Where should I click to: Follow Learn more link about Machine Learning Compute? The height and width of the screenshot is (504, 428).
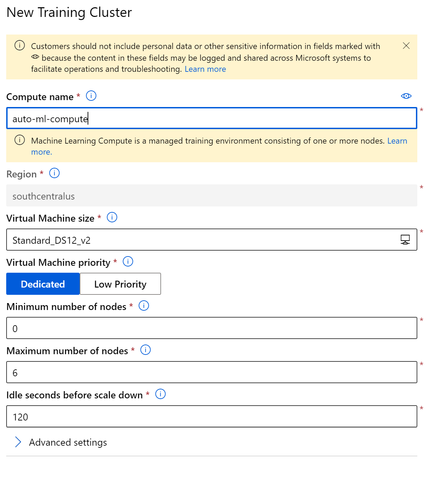[x=397, y=141]
